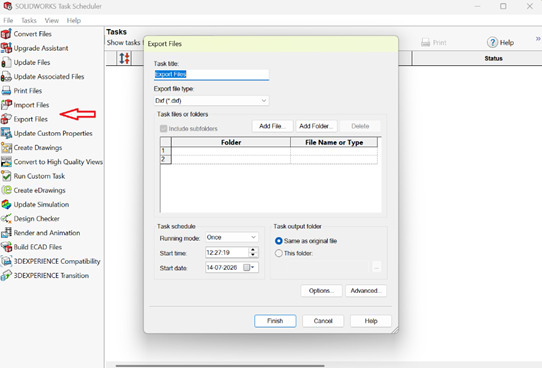Screen dimensions: 542x368
Task: Click the SOLIDWORKS Task Scheduler title icon
Action: [x=8, y=6]
